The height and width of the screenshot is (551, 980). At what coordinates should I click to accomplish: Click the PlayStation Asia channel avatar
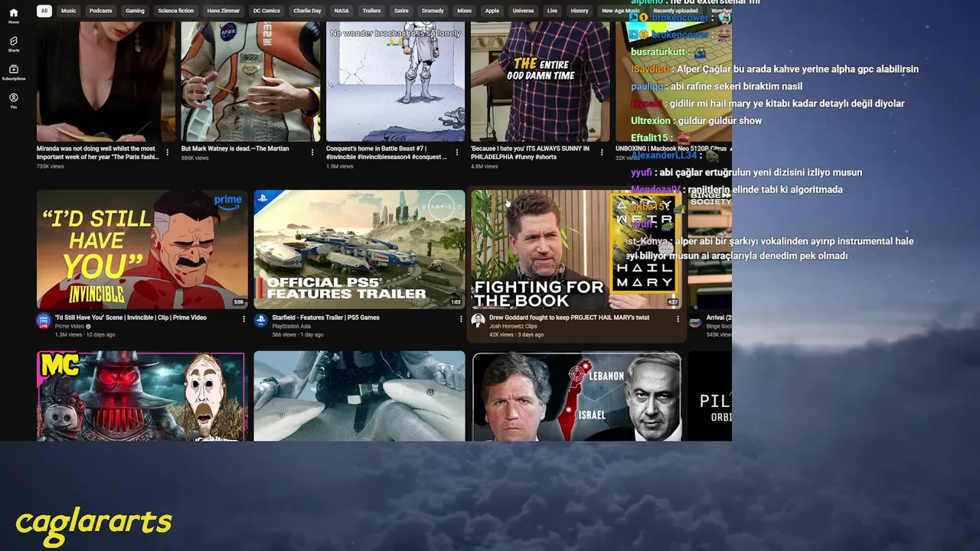260,321
